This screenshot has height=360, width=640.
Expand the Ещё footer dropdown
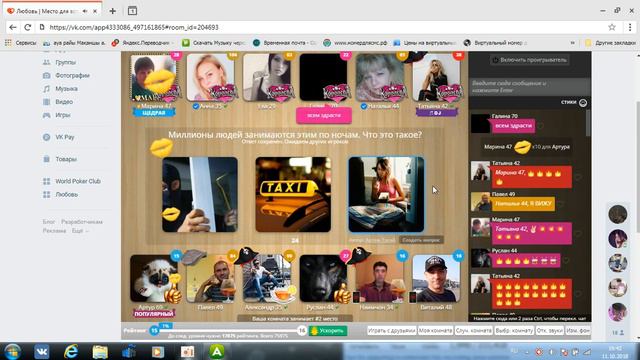tap(80, 231)
